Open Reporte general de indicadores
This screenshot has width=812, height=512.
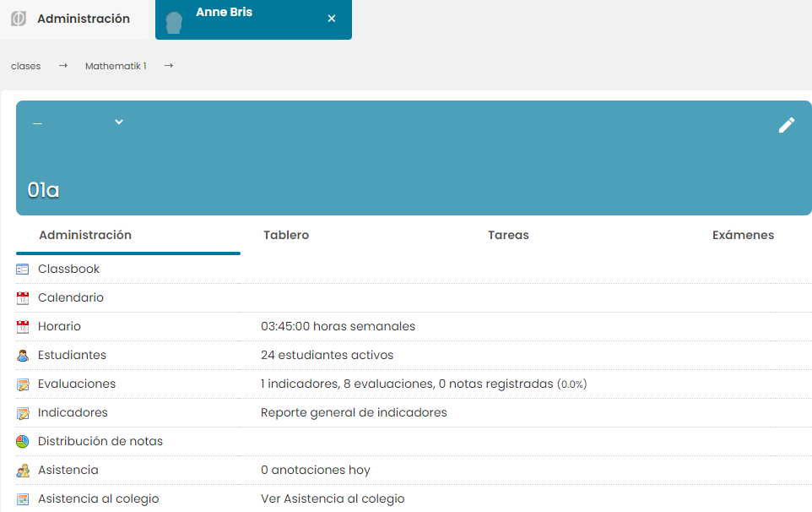[354, 412]
